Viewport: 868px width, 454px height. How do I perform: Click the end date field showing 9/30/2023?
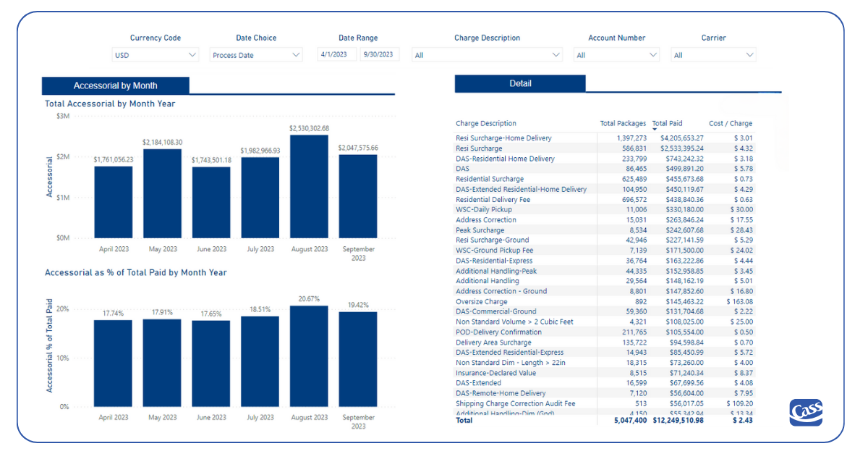[x=380, y=54]
